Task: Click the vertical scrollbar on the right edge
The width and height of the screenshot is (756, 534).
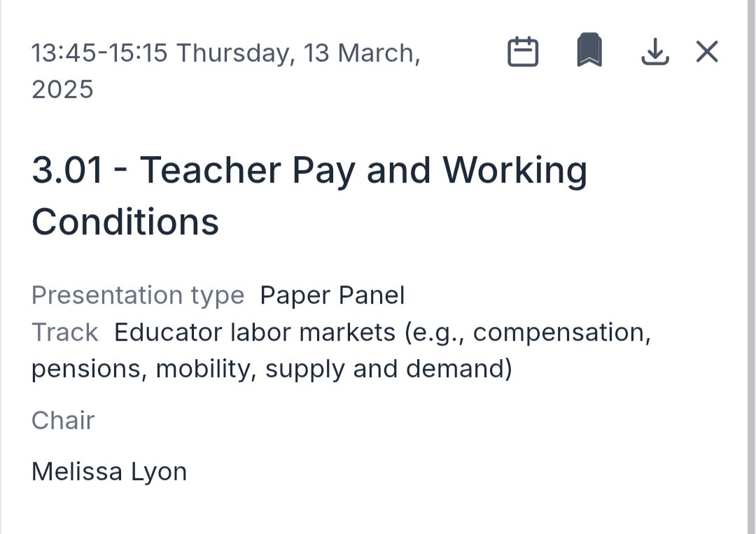Action: pyautogui.click(x=750, y=267)
